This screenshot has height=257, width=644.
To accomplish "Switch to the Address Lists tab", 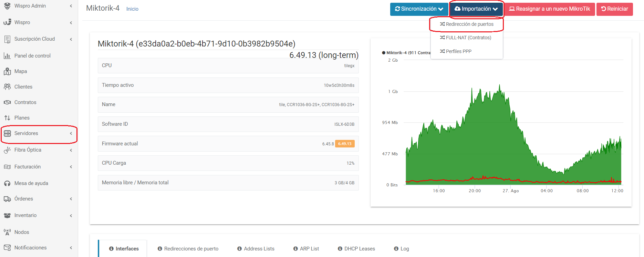I will tap(256, 249).
